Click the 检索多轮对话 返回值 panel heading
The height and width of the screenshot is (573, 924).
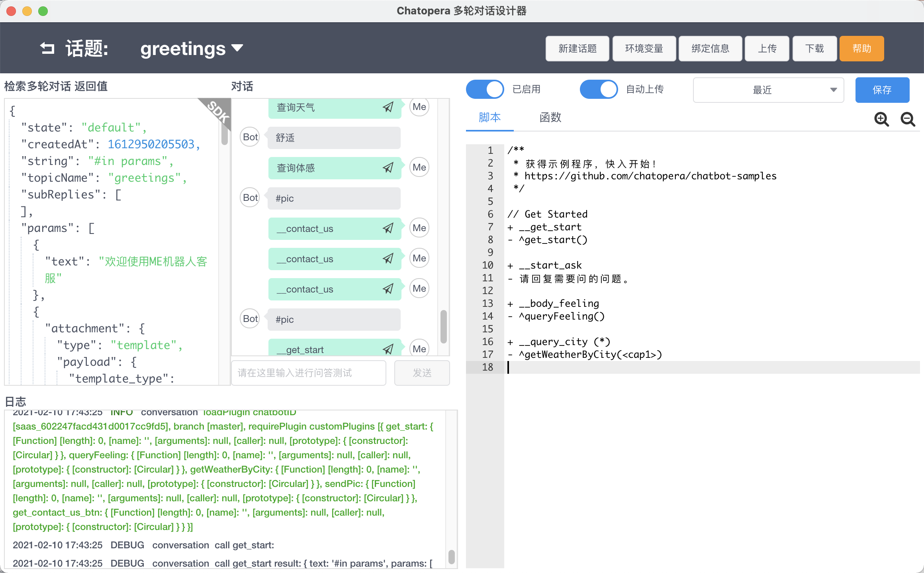[56, 86]
